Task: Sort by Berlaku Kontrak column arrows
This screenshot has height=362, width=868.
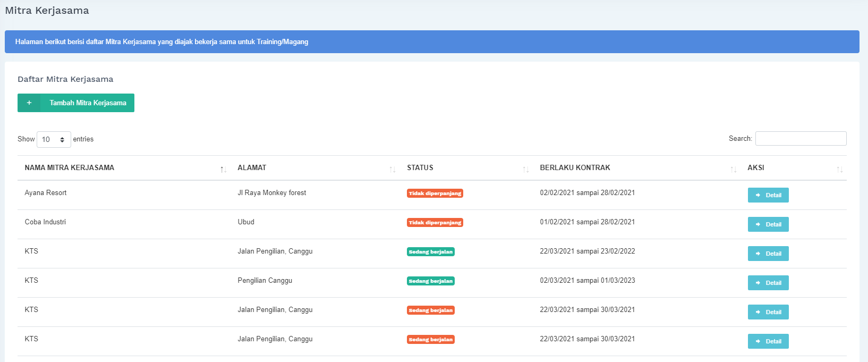Action: pyautogui.click(x=733, y=169)
